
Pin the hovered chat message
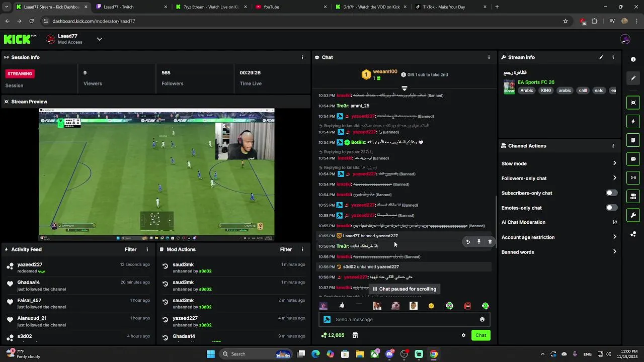click(x=479, y=242)
